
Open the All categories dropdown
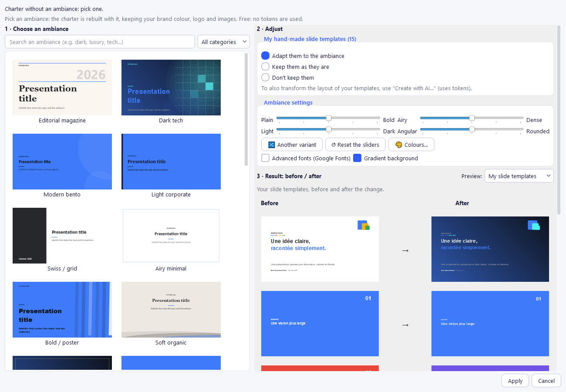coord(224,42)
